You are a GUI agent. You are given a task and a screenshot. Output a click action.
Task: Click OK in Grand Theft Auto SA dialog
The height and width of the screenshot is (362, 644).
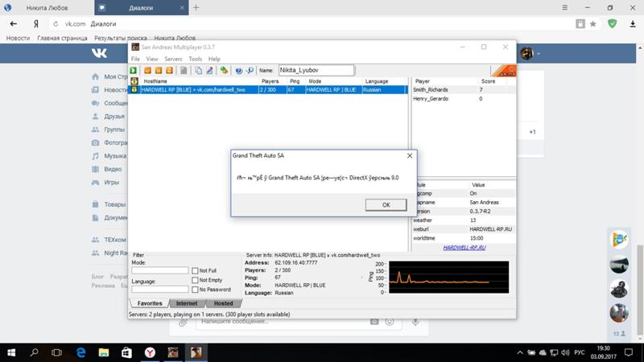pos(386,205)
